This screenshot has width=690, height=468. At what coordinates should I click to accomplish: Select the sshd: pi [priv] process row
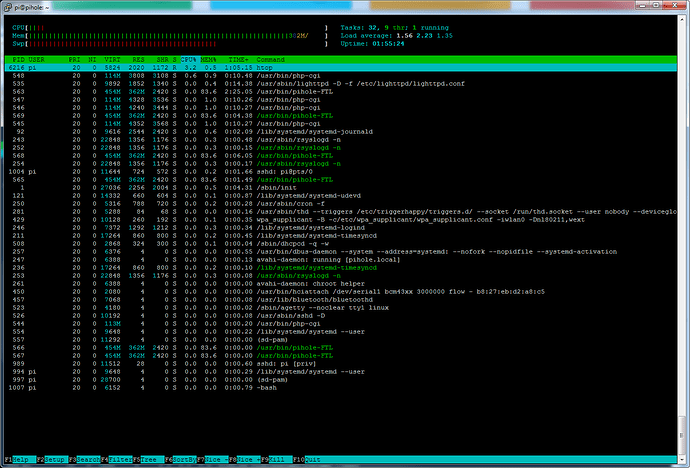[341, 364]
